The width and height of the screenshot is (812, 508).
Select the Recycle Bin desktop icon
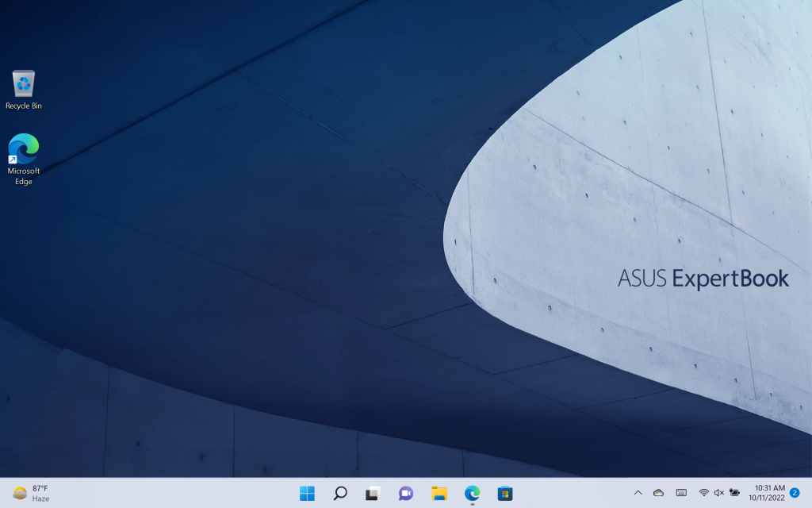tap(23, 90)
